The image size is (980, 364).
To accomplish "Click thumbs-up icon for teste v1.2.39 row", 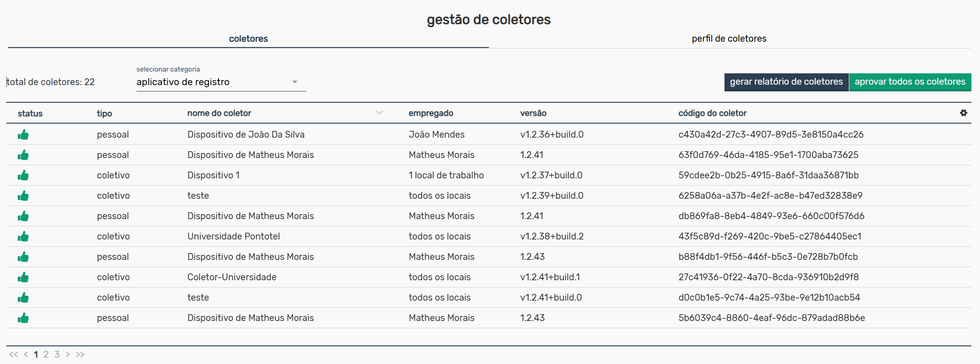I will click(23, 196).
